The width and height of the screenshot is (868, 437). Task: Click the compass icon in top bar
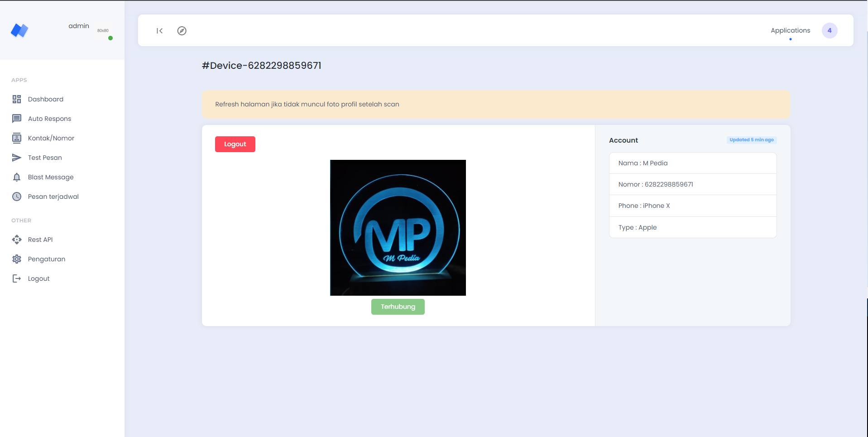[182, 31]
